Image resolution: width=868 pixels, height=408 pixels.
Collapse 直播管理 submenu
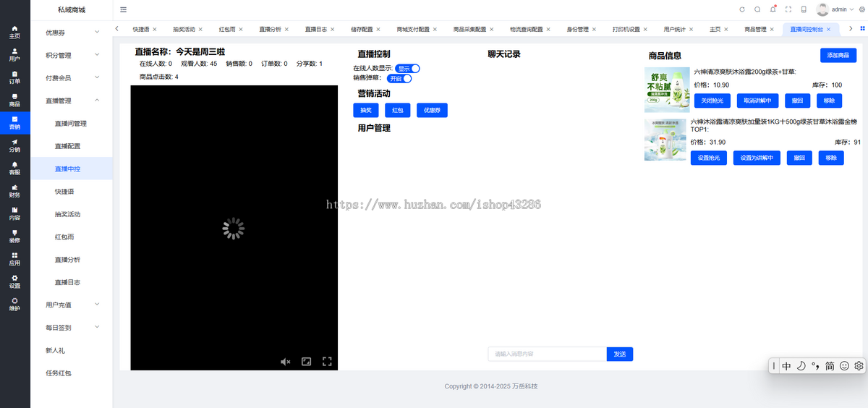coord(72,101)
